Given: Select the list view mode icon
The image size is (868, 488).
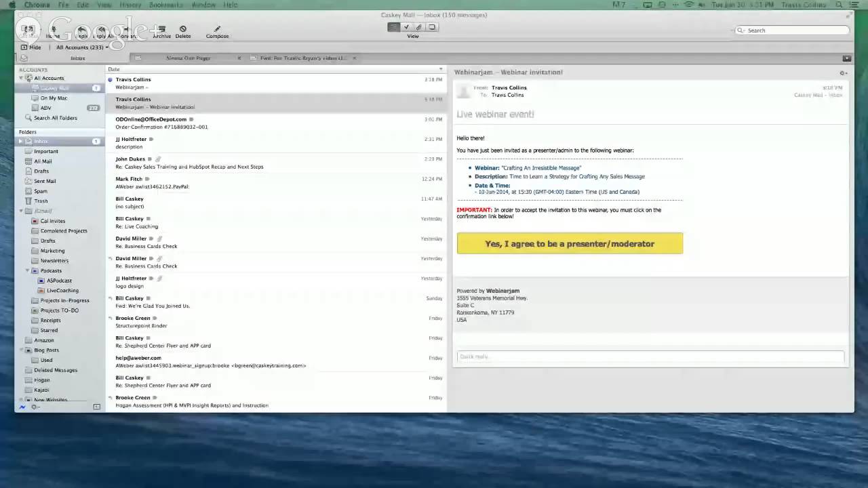Looking at the screenshot, I should [x=393, y=27].
